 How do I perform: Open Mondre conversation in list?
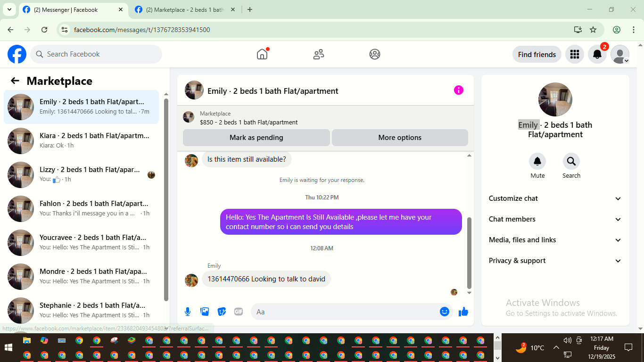coord(81,277)
